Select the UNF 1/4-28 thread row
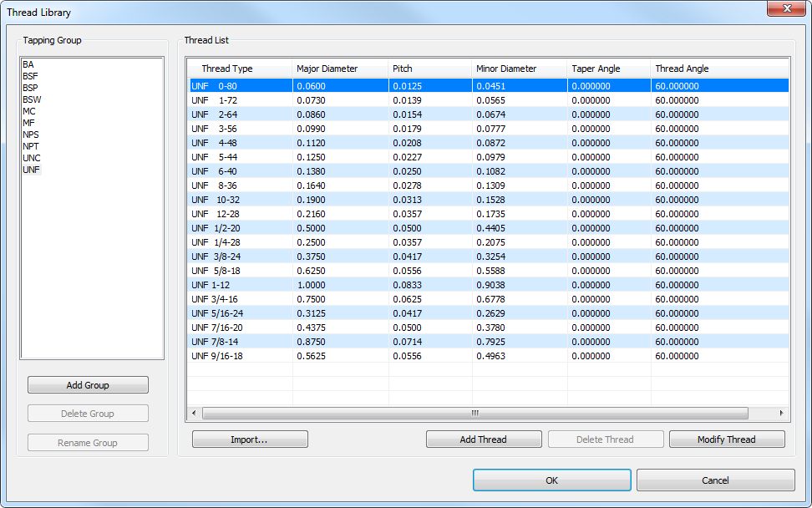The width and height of the screenshot is (812, 508). (x=489, y=242)
